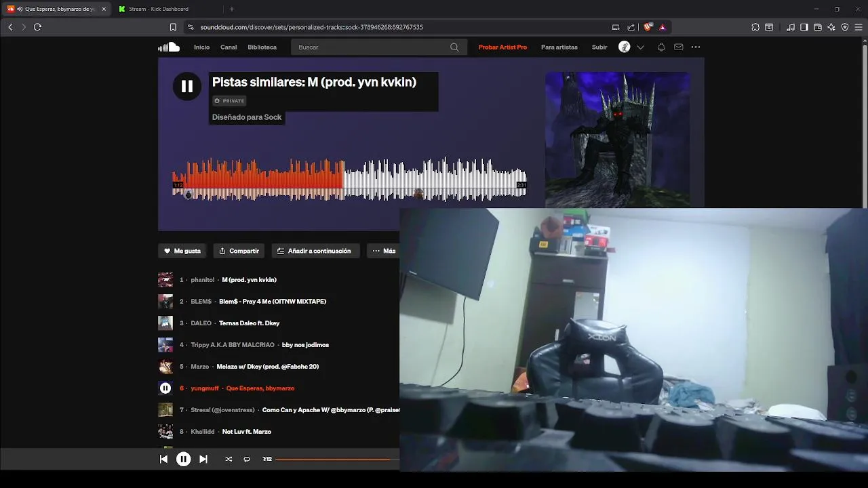
Task: Select track 8 Not Luv ft. Marzo
Action: pyautogui.click(x=247, y=432)
